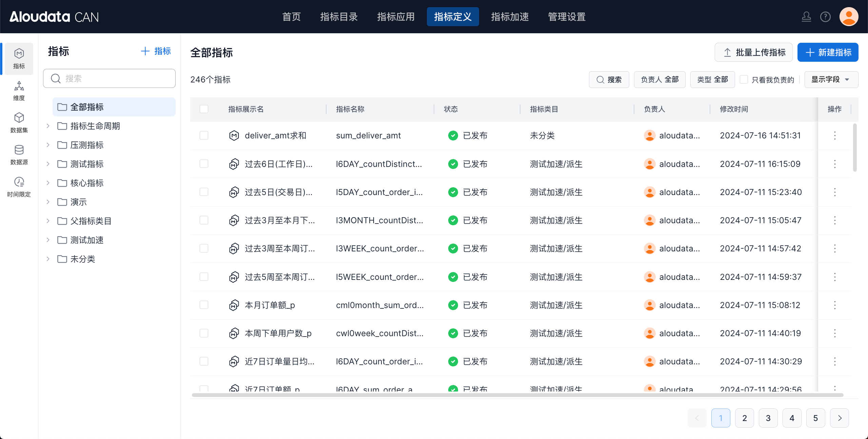Open the 数据源 sidebar icon

[19, 155]
